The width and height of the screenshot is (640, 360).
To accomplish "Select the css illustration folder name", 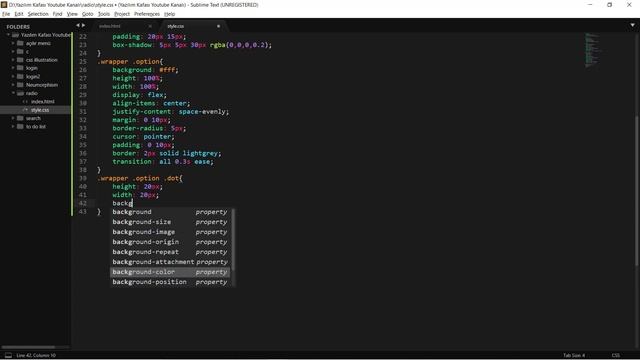I will pyautogui.click(x=42, y=60).
